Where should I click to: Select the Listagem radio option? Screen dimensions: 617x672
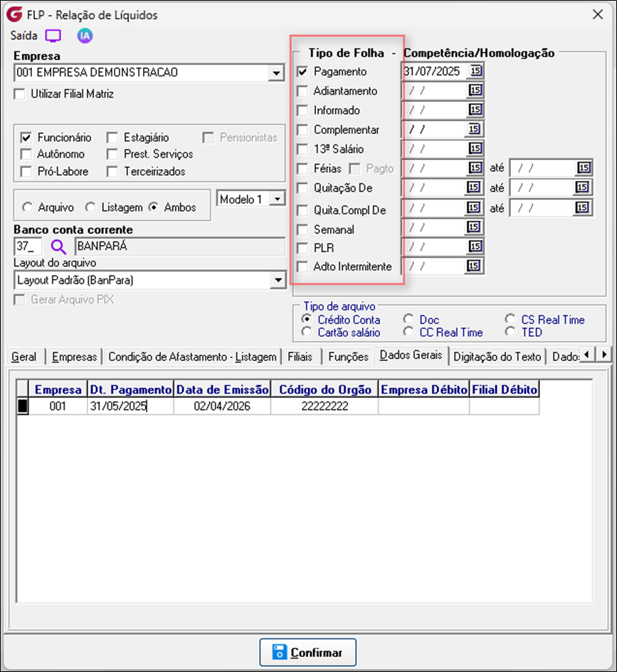click(x=90, y=207)
